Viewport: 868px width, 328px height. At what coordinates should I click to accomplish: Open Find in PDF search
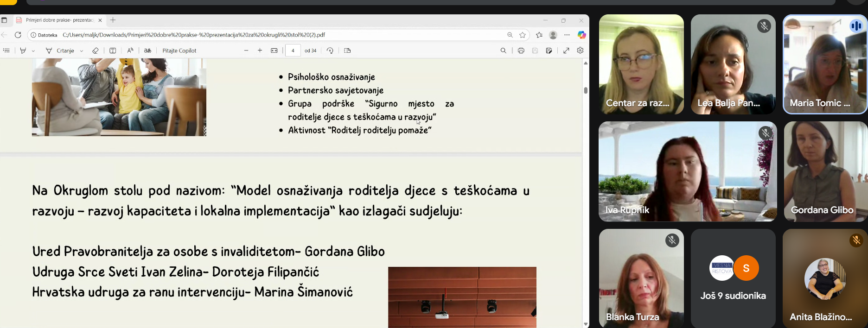point(503,50)
